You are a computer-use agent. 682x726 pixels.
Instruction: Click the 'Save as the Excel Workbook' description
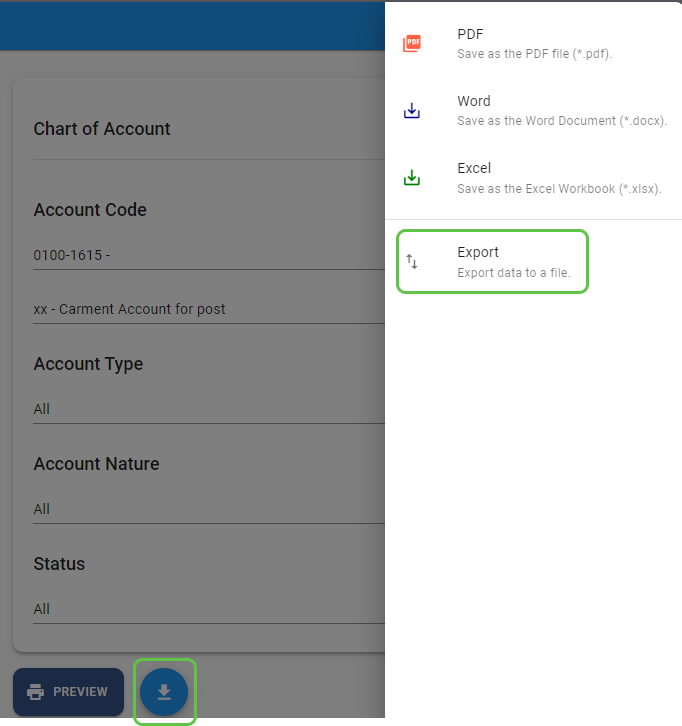click(559, 188)
